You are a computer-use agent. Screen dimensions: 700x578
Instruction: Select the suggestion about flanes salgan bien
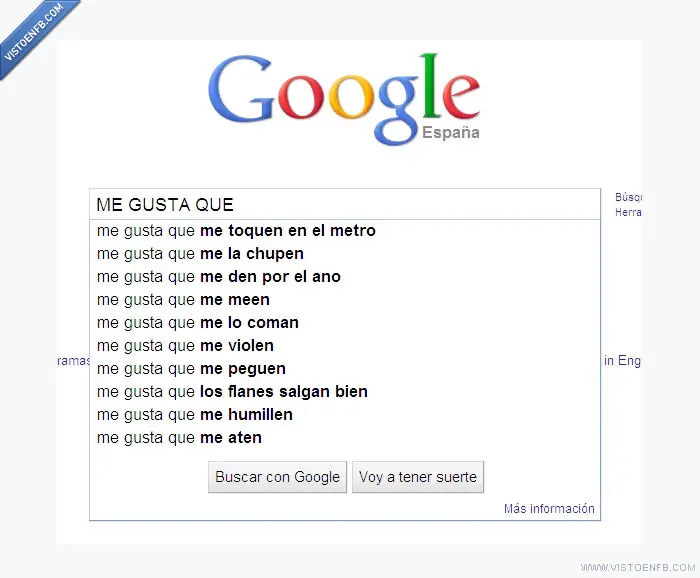[232, 392]
